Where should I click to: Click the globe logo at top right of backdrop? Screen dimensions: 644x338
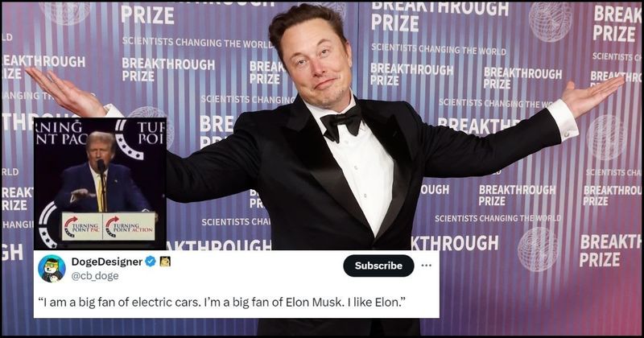[x=551, y=22]
